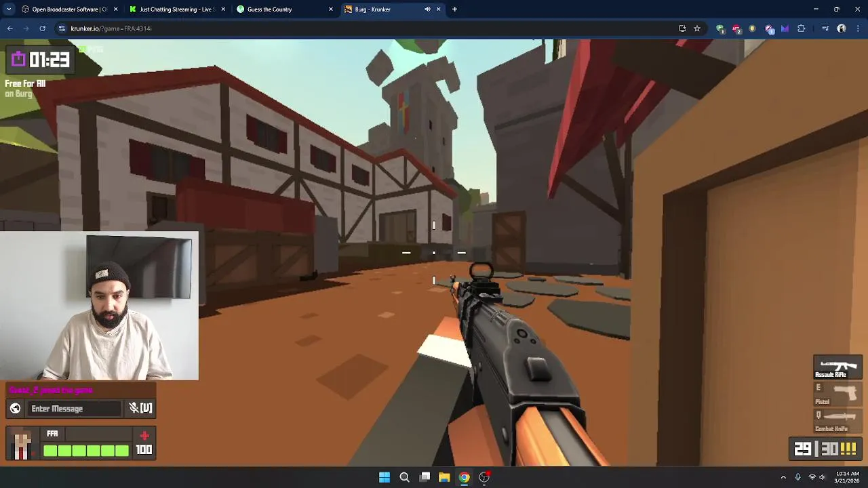Go back to previous page
The height and width of the screenshot is (488, 868).
[9, 28]
